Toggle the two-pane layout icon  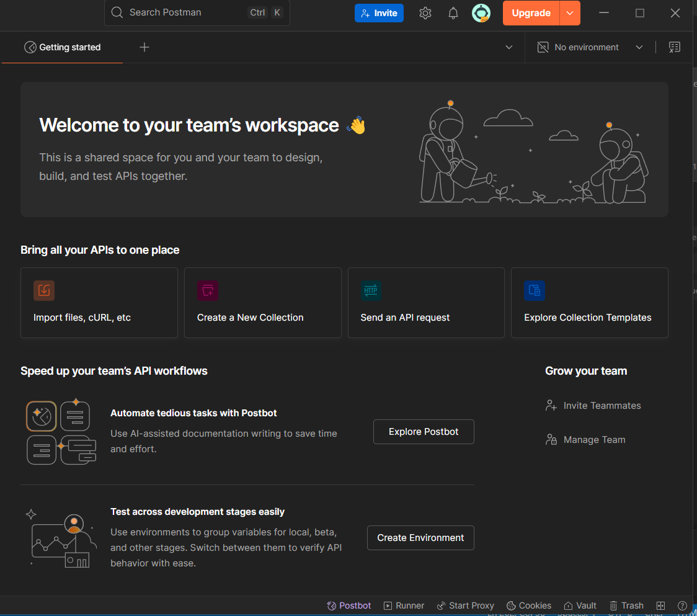pos(661,605)
